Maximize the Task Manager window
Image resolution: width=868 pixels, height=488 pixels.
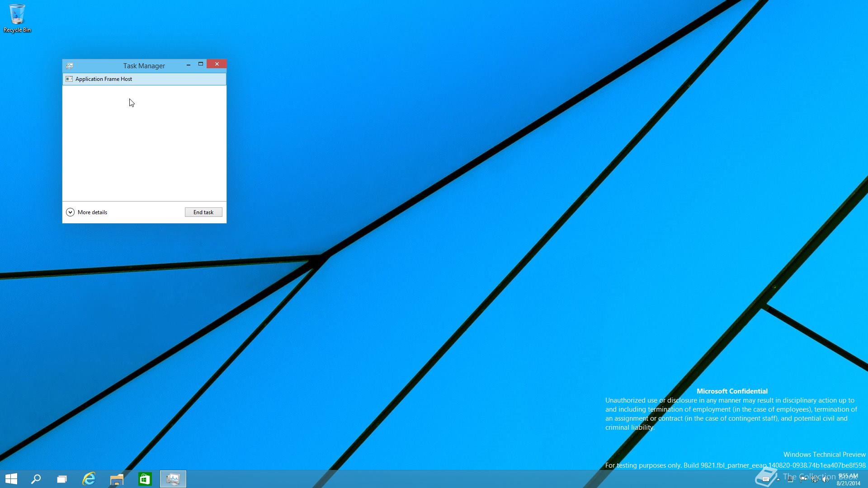coord(201,64)
